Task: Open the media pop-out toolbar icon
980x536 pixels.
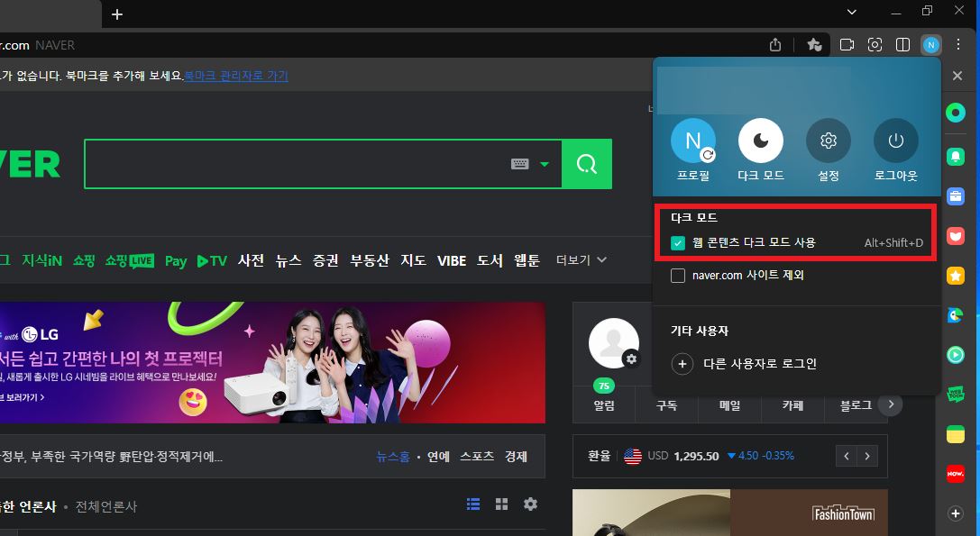Action: [847, 44]
